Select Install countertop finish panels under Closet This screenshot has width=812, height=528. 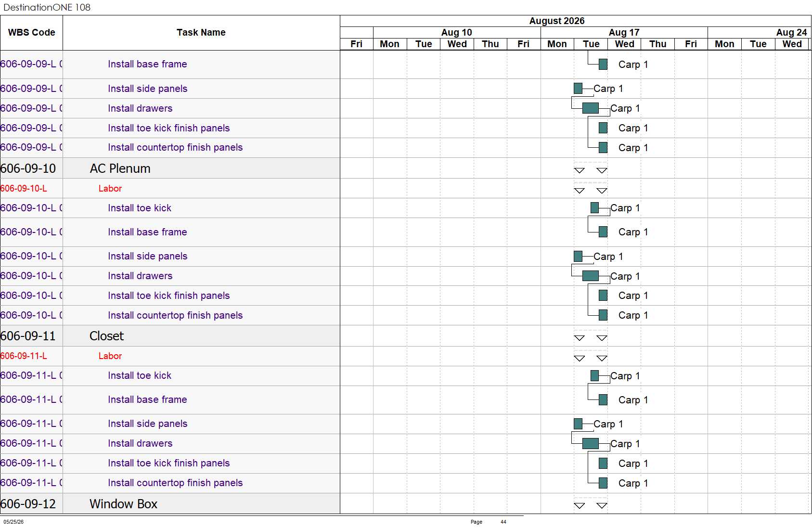click(175, 483)
